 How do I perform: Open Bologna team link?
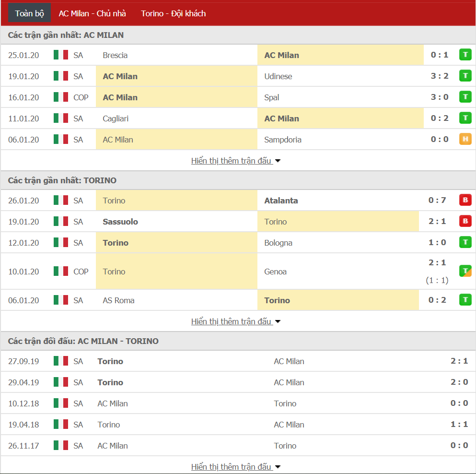click(x=278, y=243)
